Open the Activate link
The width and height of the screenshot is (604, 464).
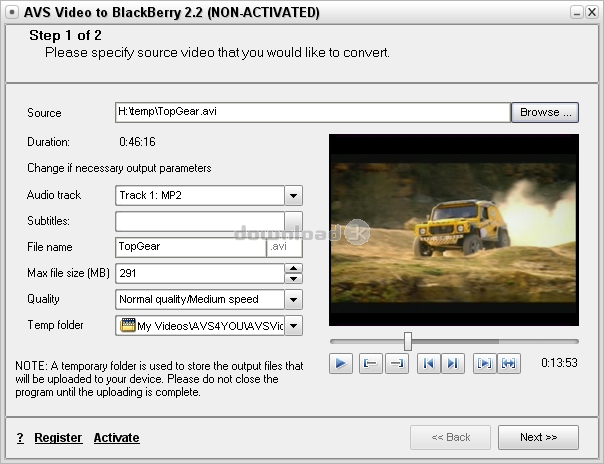pos(116,438)
